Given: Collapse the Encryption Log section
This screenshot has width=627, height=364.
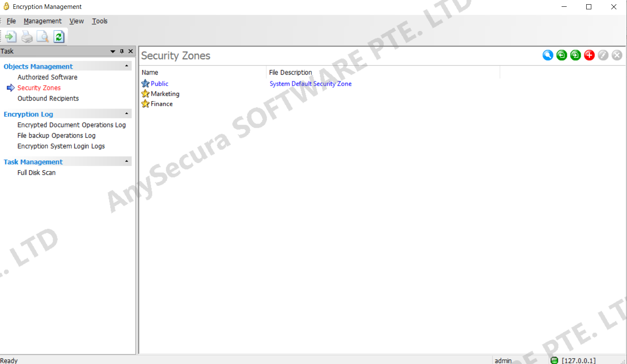Looking at the screenshot, I should (x=127, y=114).
